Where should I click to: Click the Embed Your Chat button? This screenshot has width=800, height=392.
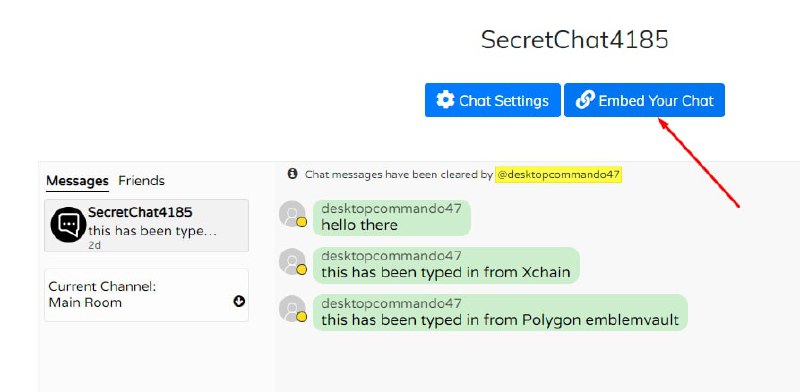644,100
